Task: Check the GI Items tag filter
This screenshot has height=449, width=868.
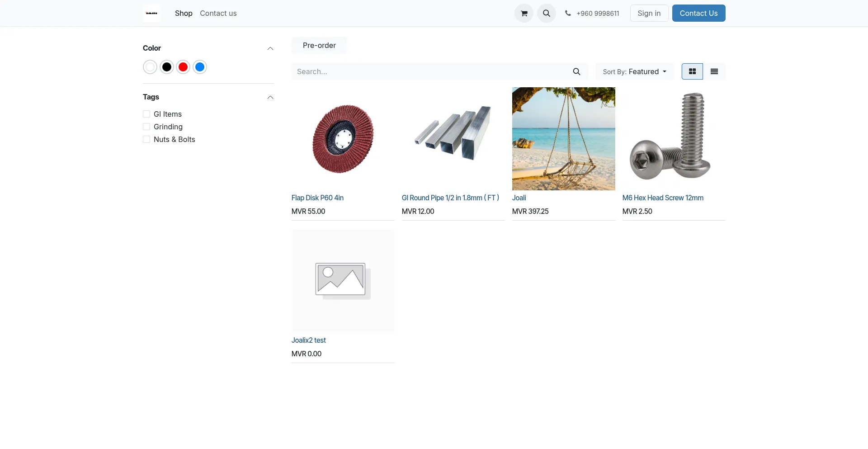Action: coord(146,114)
